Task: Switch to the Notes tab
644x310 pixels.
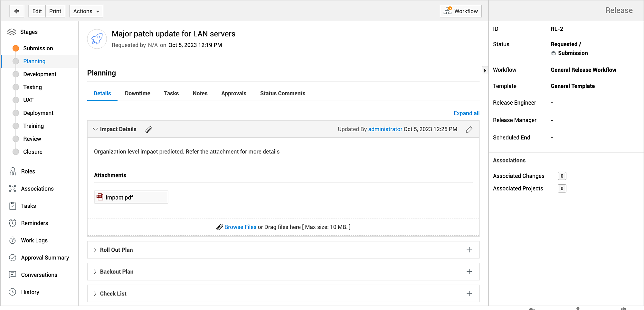Action: pyautogui.click(x=200, y=93)
